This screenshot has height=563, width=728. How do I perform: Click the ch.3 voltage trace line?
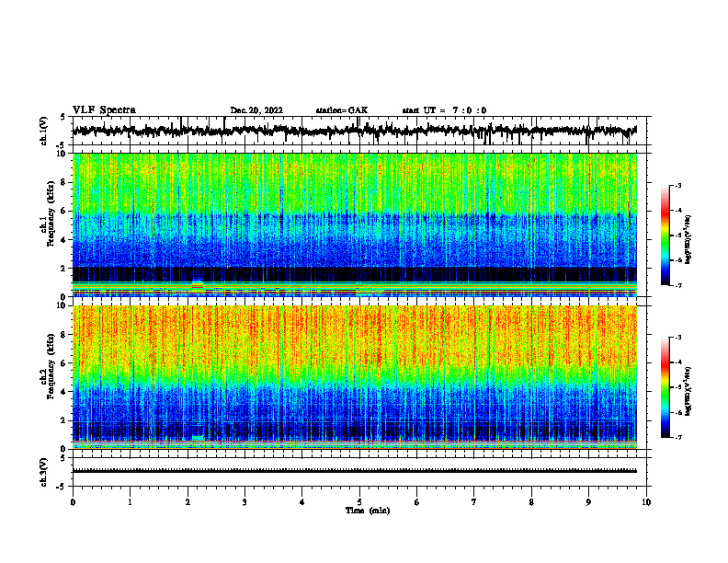click(x=354, y=471)
